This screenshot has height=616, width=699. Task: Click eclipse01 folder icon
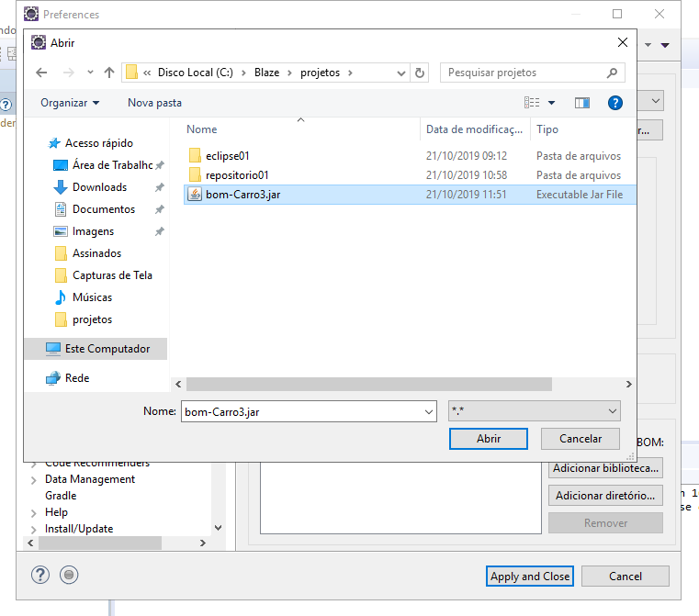[x=195, y=155]
